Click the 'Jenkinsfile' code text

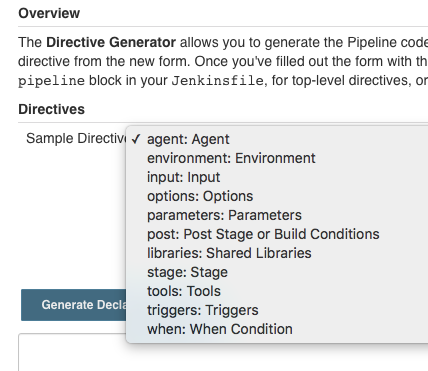217,81
